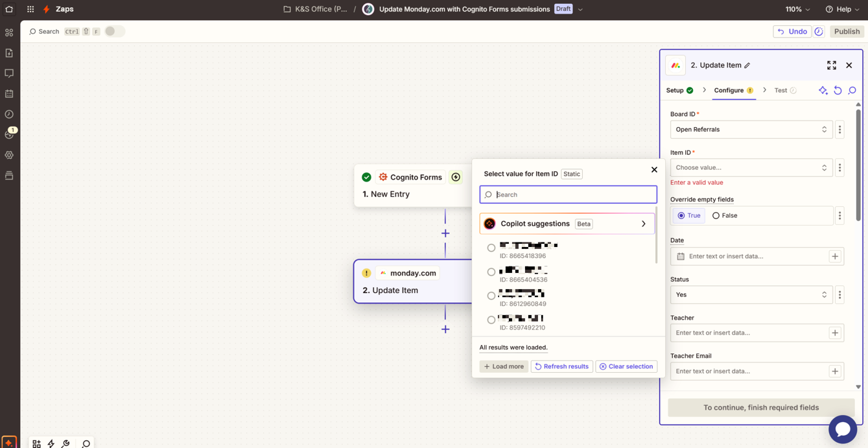Open the comment bubble icon in left sidebar
The width and height of the screenshot is (868, 448).
[9, 73]
